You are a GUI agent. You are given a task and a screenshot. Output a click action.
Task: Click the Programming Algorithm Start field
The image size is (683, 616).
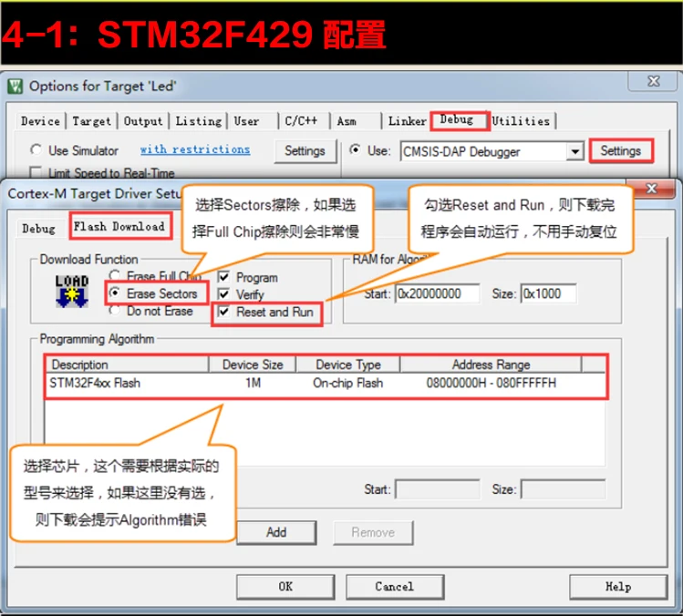438,489
